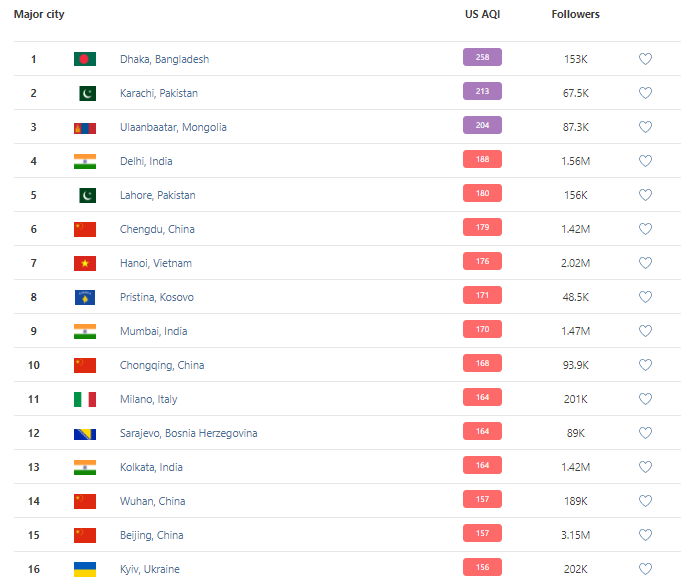
Task: Click purple 258 AQI badge for Dhaka
Action: (x=482, y=58)
